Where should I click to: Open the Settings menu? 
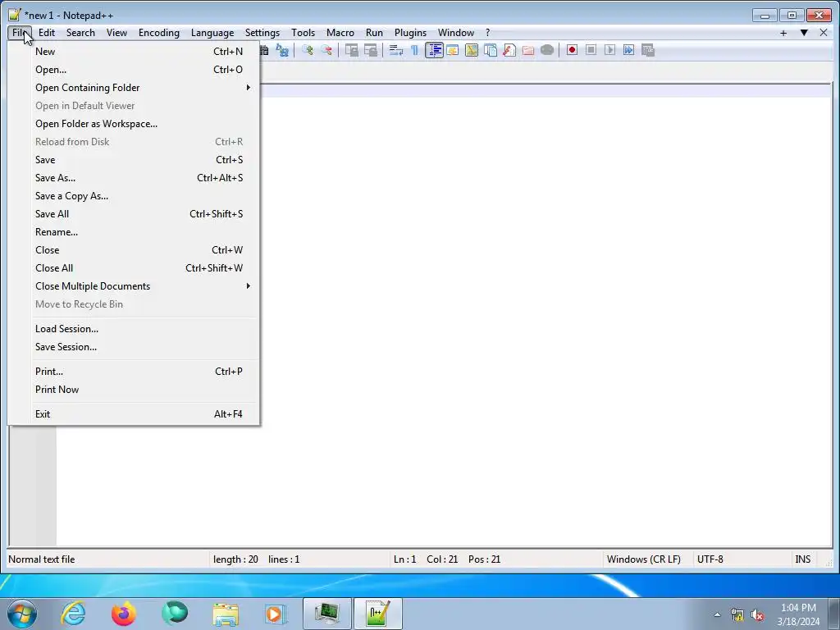262,33
